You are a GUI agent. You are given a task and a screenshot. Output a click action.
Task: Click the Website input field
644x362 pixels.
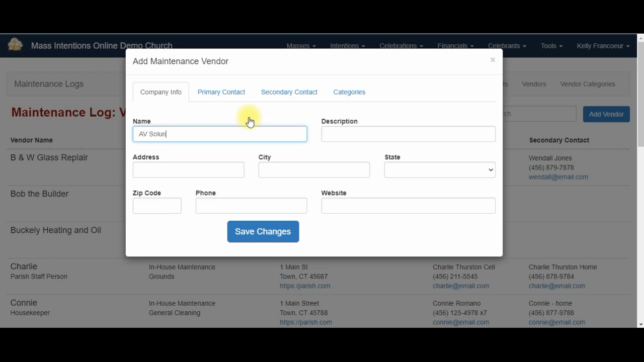(409, 205)
